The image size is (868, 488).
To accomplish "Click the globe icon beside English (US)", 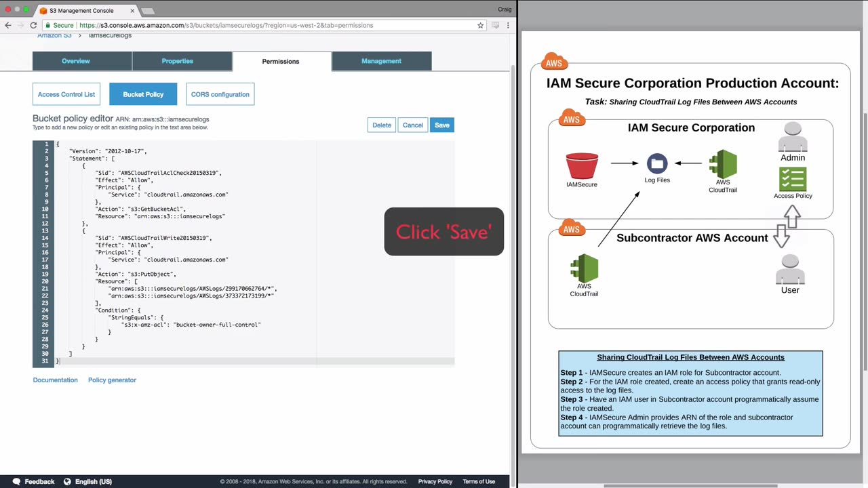I will [x=67, y=481].
